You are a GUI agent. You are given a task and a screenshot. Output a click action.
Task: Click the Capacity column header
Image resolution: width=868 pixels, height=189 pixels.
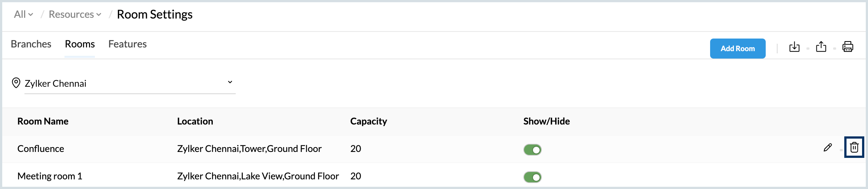pyautogui.click(x=368, y=121)
